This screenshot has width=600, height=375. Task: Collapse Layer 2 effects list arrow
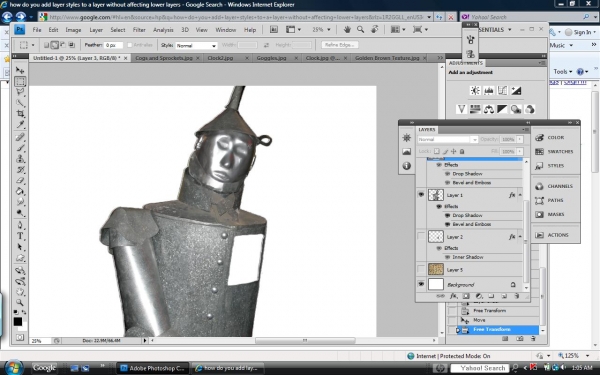click(520, 237)
